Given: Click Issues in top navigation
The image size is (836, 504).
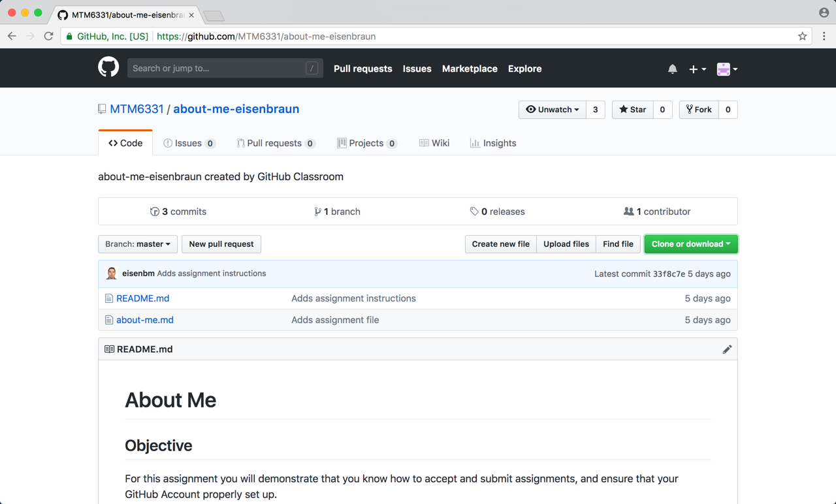Looking at the screenshot, I should tap(417, 69).
